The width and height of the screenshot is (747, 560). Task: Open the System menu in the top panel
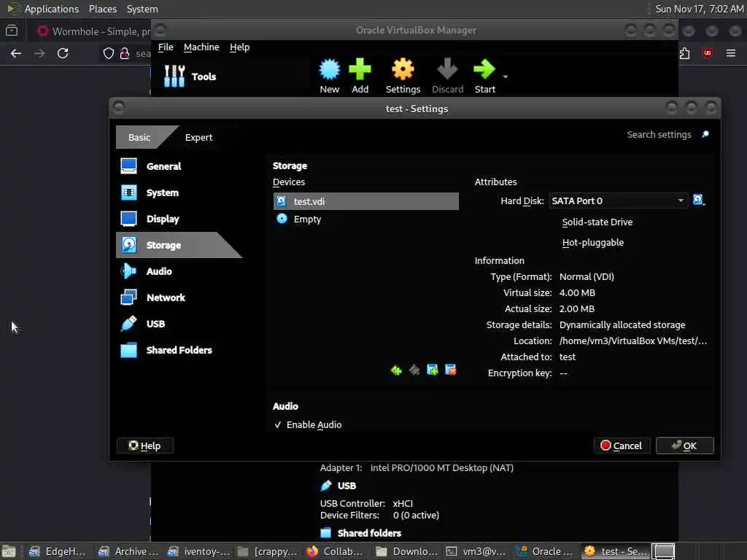[142, 9]
